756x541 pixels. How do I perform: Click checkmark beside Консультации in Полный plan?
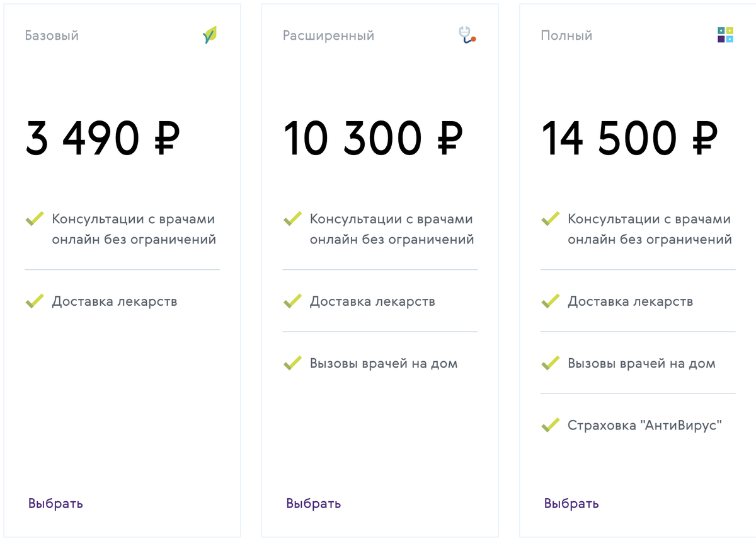click(x=551, y=219)
